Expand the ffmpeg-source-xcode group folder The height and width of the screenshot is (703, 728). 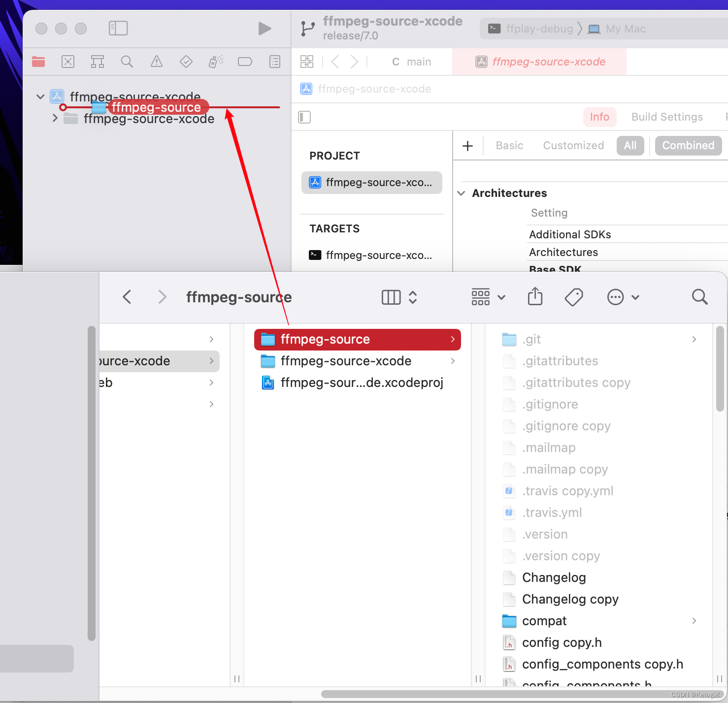[x=55, y=118]
